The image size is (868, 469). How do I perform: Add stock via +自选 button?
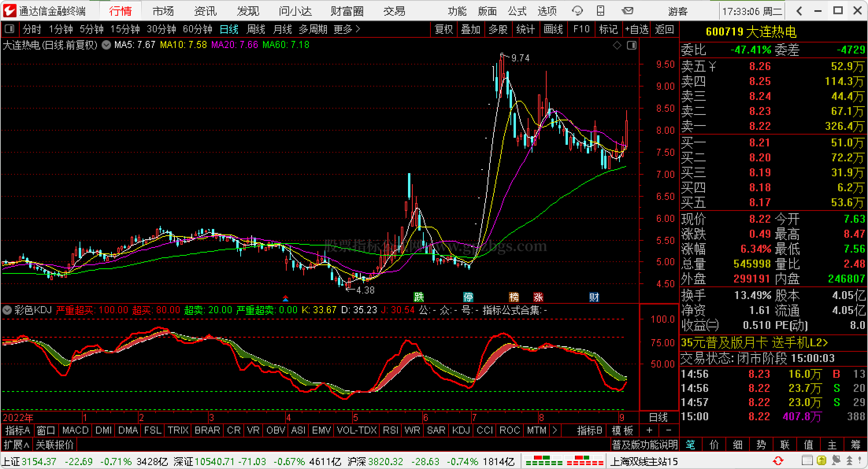pyautogui.click(x=637, y=30)
